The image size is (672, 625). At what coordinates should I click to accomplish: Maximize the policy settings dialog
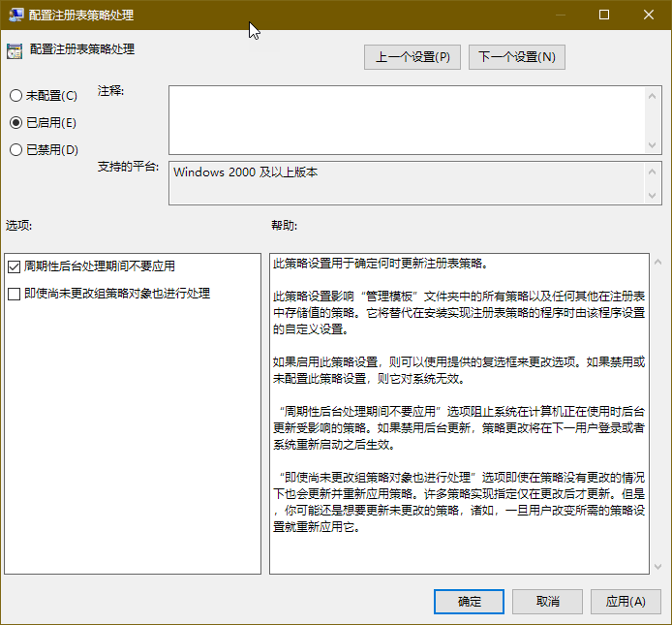(604, 15)
